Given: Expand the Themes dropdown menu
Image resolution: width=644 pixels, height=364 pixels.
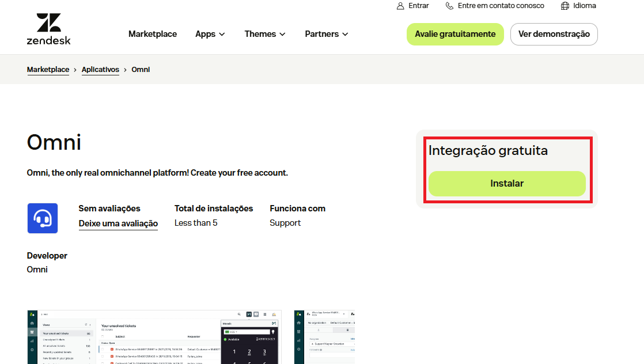Looking at the screenshot, I should point(265,34).
